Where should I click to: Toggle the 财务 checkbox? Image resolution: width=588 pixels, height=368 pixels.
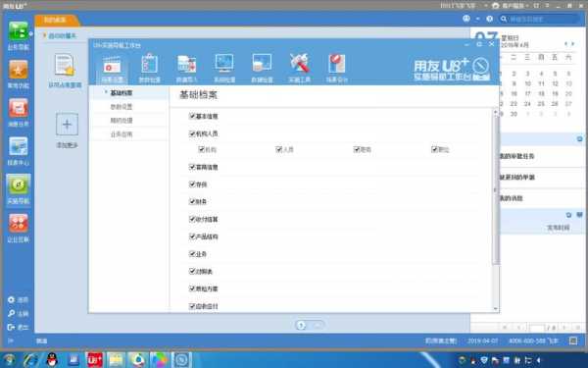click(x=192, y=201)
